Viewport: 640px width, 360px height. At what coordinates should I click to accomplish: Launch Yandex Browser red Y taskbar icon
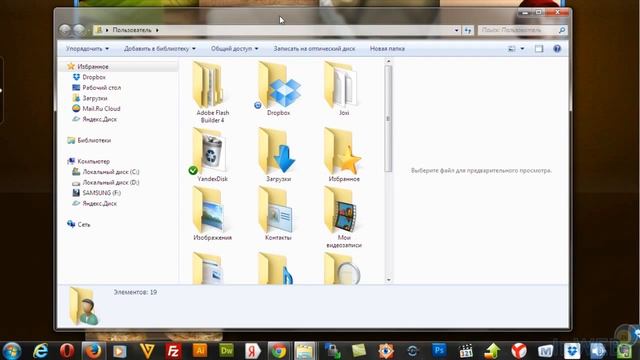[x=519, y=351]
